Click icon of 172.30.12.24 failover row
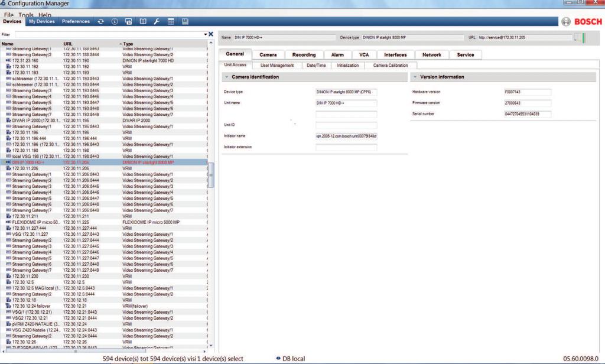 8,306
